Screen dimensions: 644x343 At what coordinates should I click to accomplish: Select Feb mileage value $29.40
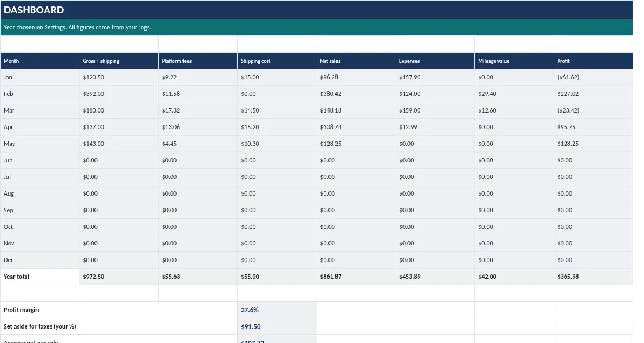514,94
